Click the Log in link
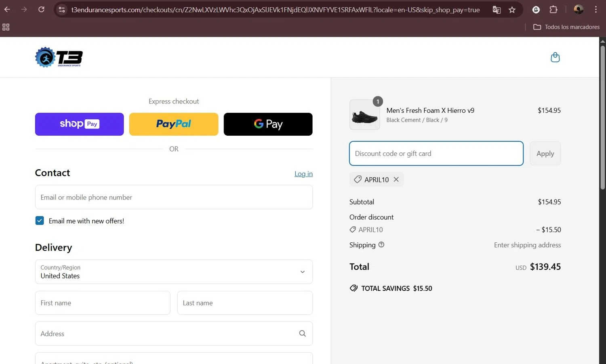 click(303, 174)
